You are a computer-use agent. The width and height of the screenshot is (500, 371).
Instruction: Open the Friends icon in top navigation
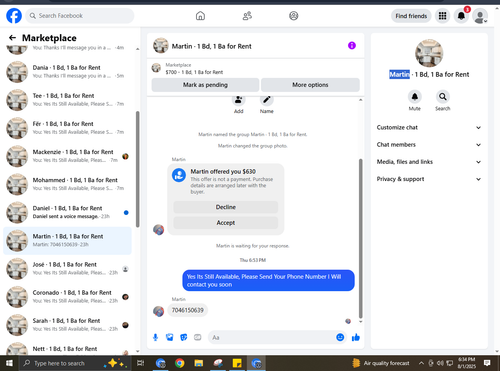[247, 16]
